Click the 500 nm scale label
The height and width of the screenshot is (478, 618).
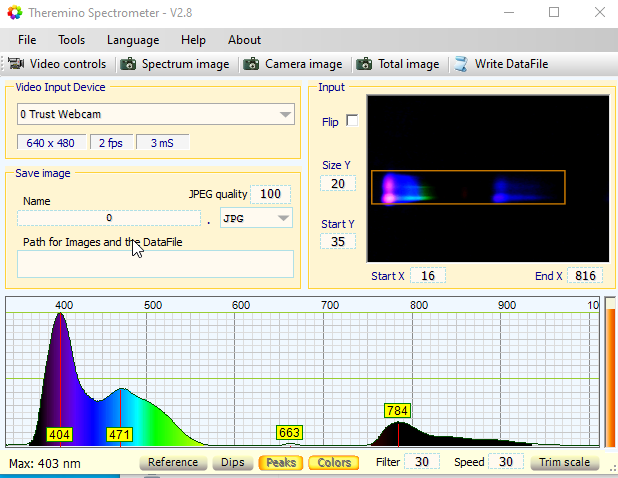(x=153, y=305)
